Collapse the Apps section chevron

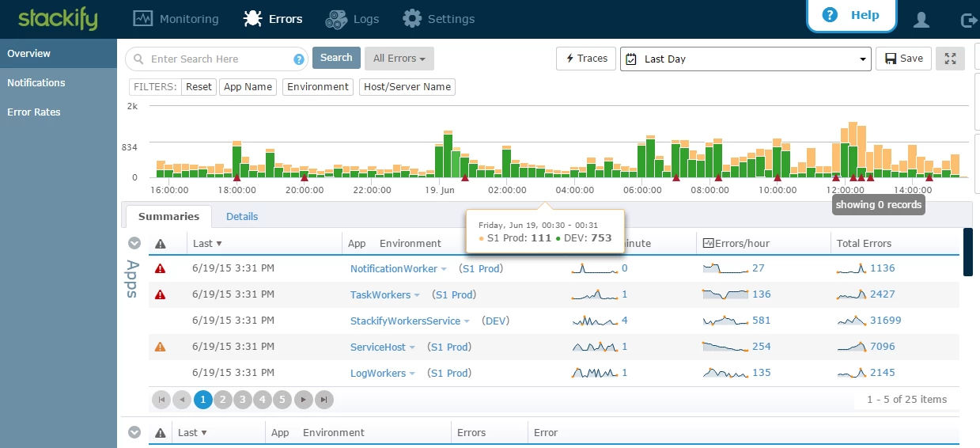tap(134, 243)
